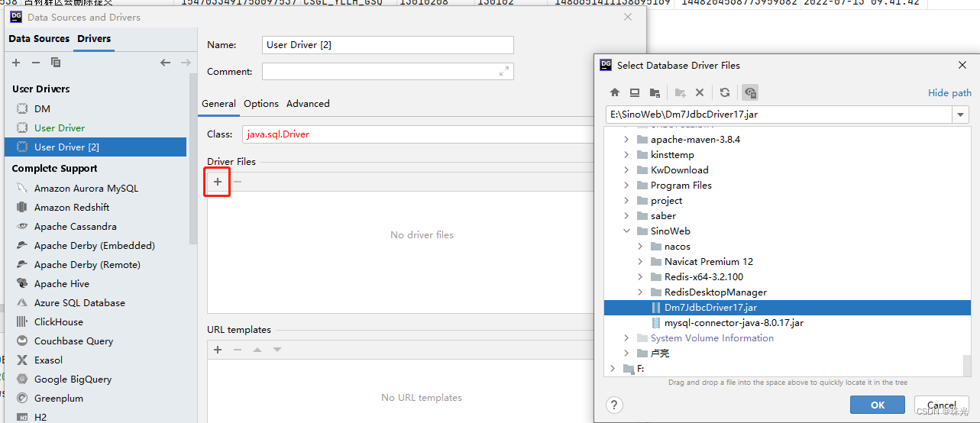Select Google BigQuery driver

point(73,379)
